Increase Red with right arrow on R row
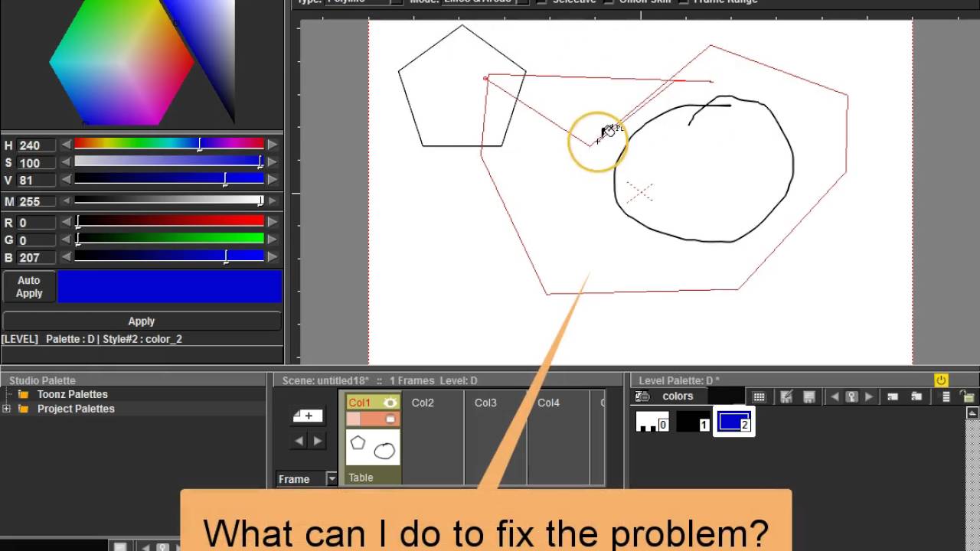Image resolution: width=980 pixels, height=551 pixels. (x=272, y=223)
